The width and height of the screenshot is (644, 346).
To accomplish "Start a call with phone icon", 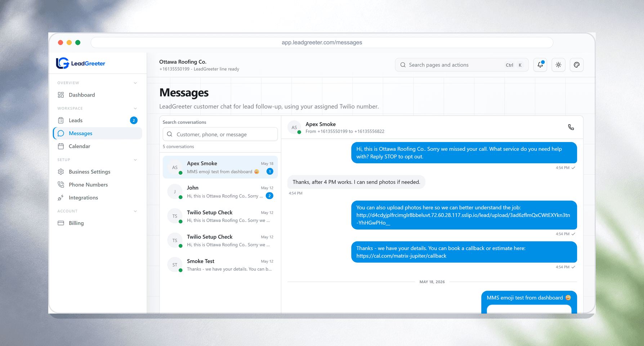I will (x=571, y=127).
